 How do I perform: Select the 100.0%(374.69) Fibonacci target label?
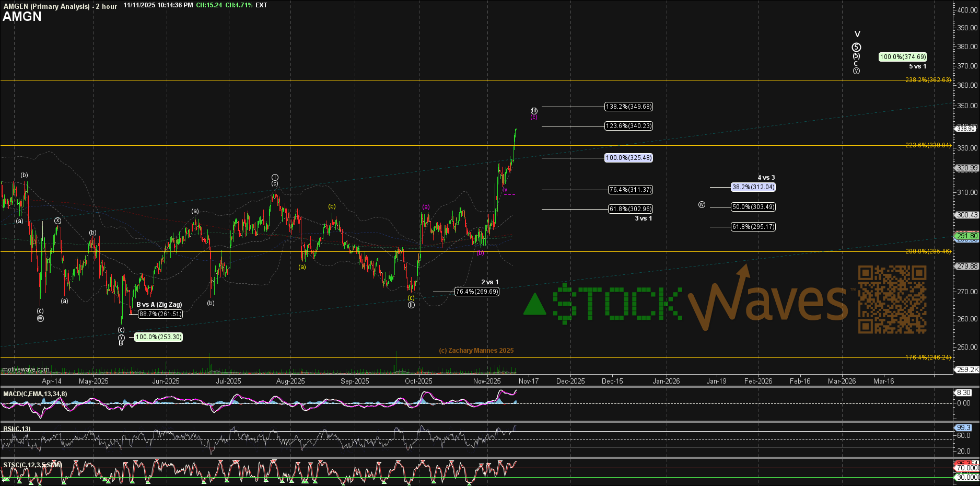coord(903,57)
